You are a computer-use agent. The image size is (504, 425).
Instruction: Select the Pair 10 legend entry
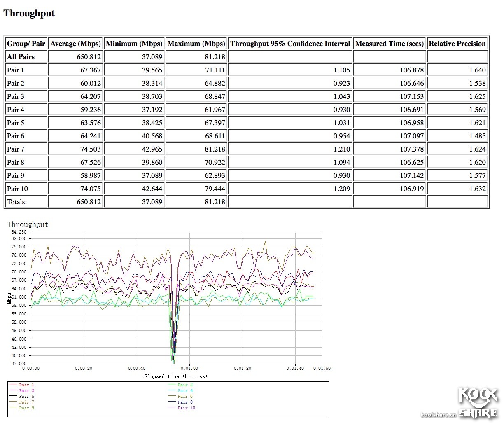pos(186,408)
